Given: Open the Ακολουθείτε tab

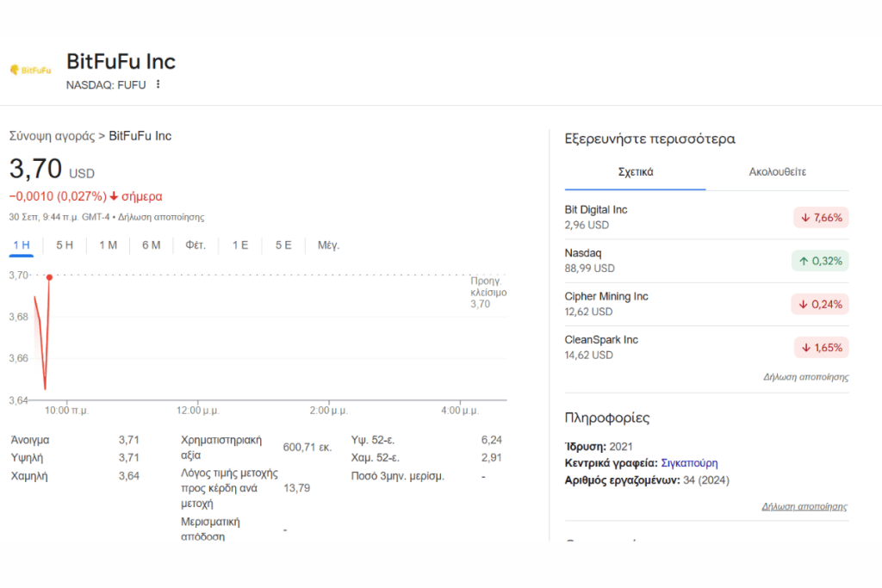Looking at the screenshot, I should point(778,172).
